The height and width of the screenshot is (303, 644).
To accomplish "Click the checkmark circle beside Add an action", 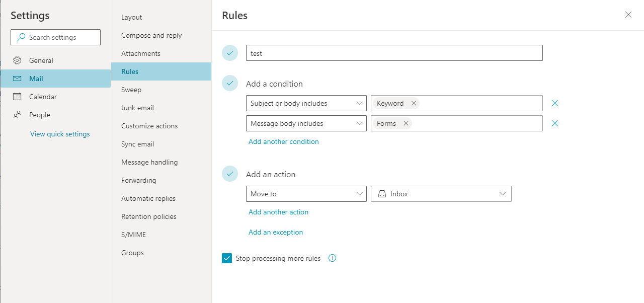I will [230, 174].
